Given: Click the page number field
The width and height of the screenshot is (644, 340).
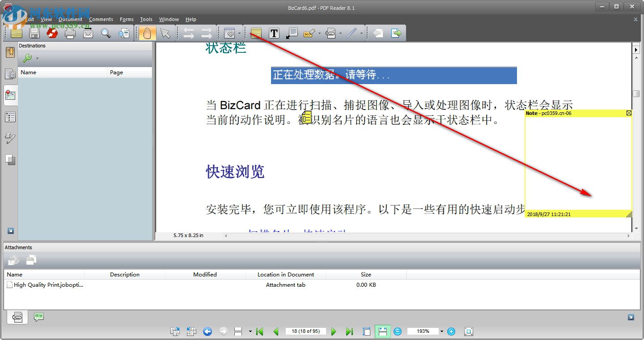Looking at the screenshot, I should pos(306,331).
